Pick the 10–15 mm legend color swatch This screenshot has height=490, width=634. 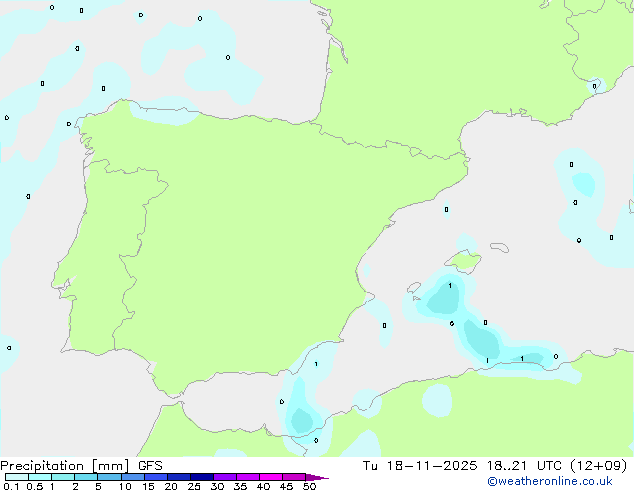pos(133,477)
